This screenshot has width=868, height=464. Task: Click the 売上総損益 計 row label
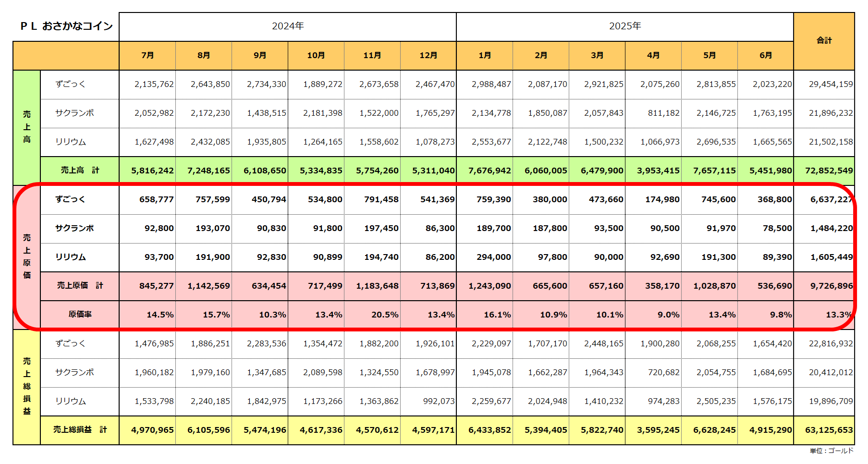(80, 430)
